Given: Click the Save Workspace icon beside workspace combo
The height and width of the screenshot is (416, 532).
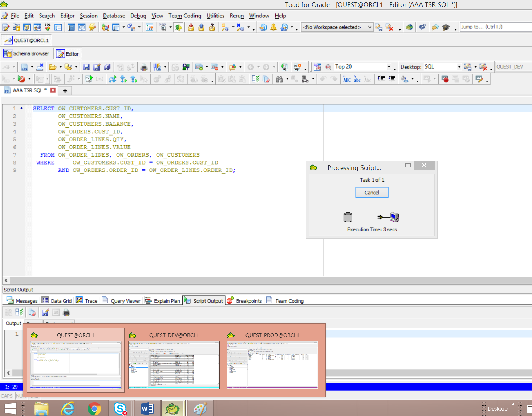Looking at the screenshot, I should tap(379, 27).
